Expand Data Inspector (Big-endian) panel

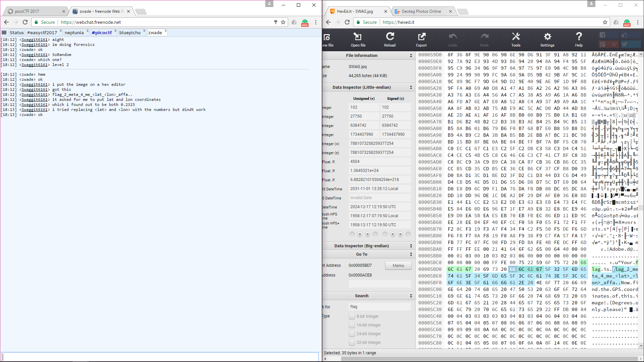[x=411, y=246]
